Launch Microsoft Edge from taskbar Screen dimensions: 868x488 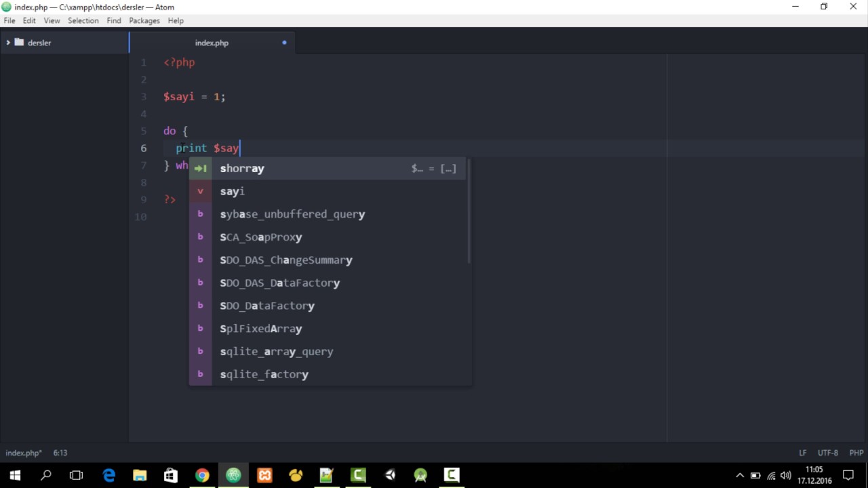coord(108,475)
